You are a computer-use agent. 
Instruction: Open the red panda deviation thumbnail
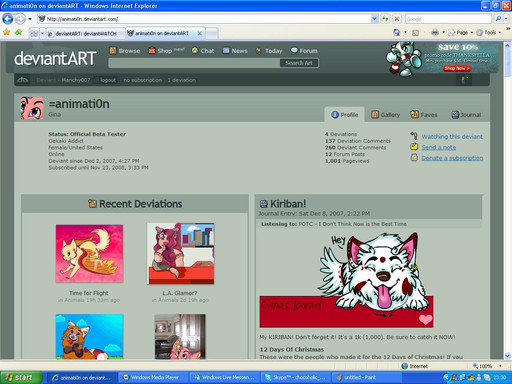pos(89,336)
